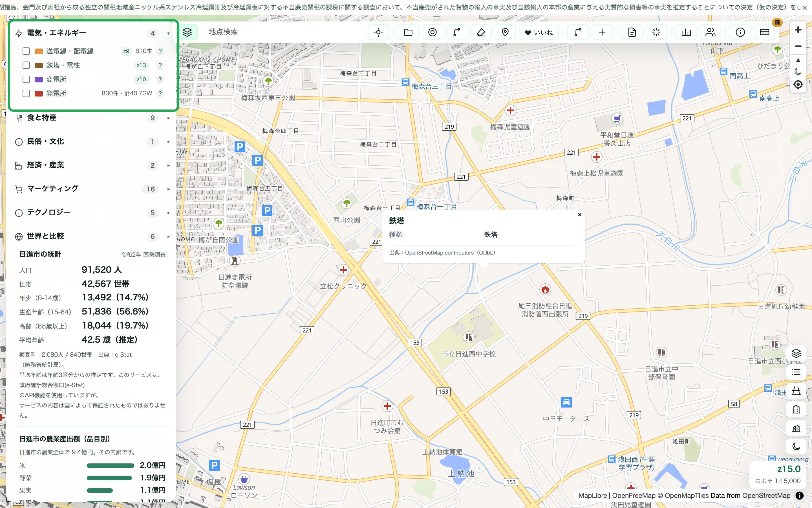The width and height of the screenshot is (812, 508).
Task: Enable the 鉄塔・電柱 layer checkbox
Action: pos(26,65)
